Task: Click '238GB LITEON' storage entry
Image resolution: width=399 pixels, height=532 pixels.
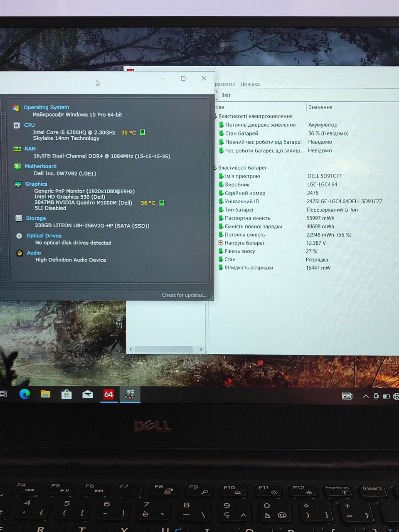Action: pyautogui.click(x=92, y=226)
